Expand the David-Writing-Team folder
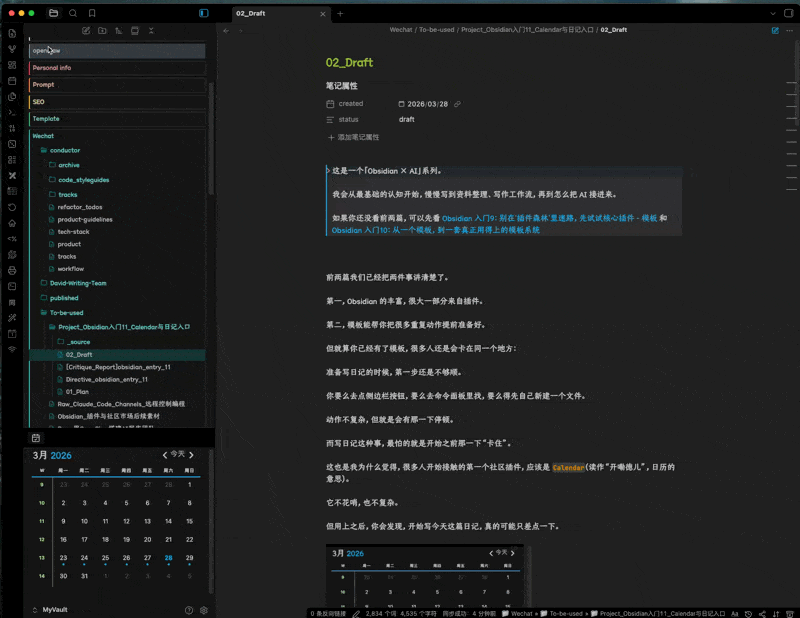The width and height of the screenshot is (800, 618). (78, 283)
